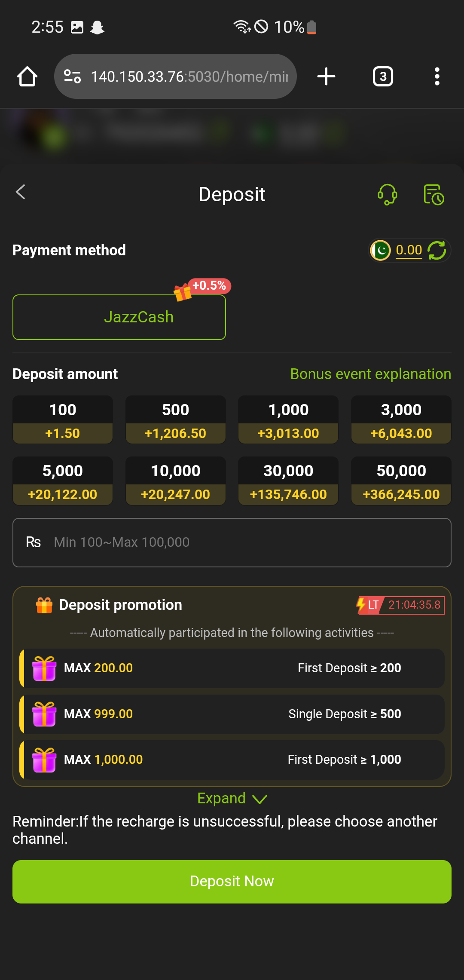Tap the browser home icon

(x=27, y=77)
